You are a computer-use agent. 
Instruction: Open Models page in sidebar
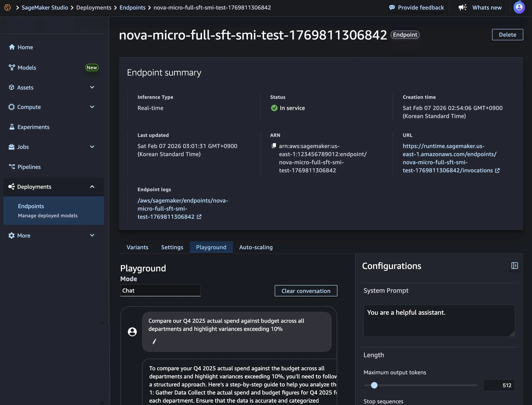click(x=27, y=68)
